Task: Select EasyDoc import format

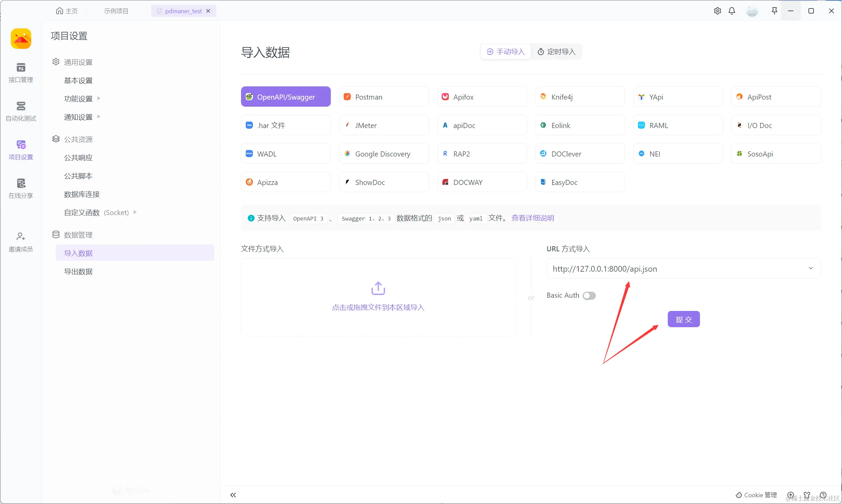Action: (x=580, y=182)
